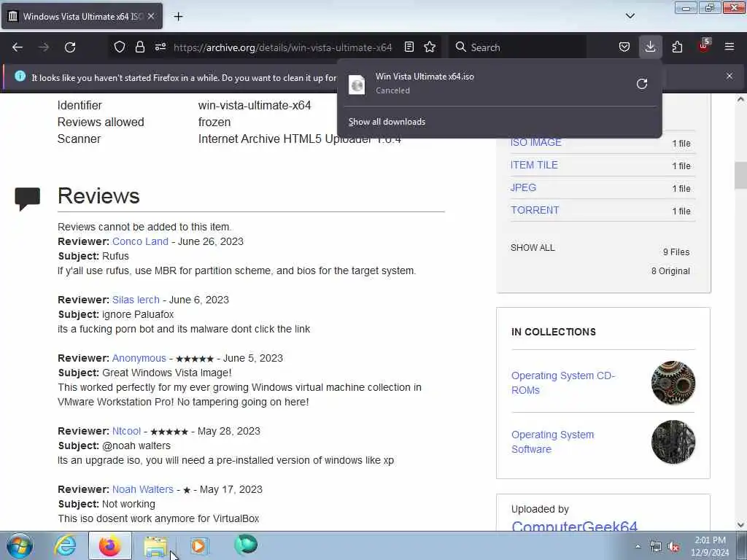Open the JPEG download option
The height and width of the screenshot is (560, 747).
(x=523, y=187)
